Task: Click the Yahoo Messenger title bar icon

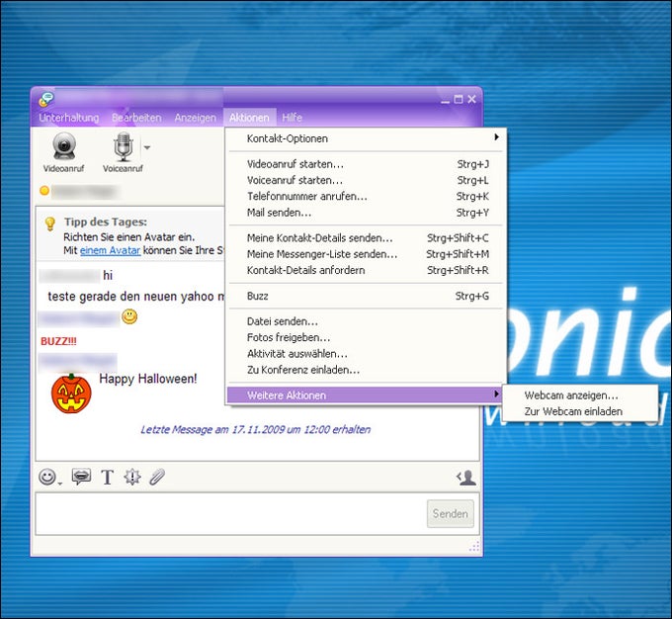Action: click(45, 99)
